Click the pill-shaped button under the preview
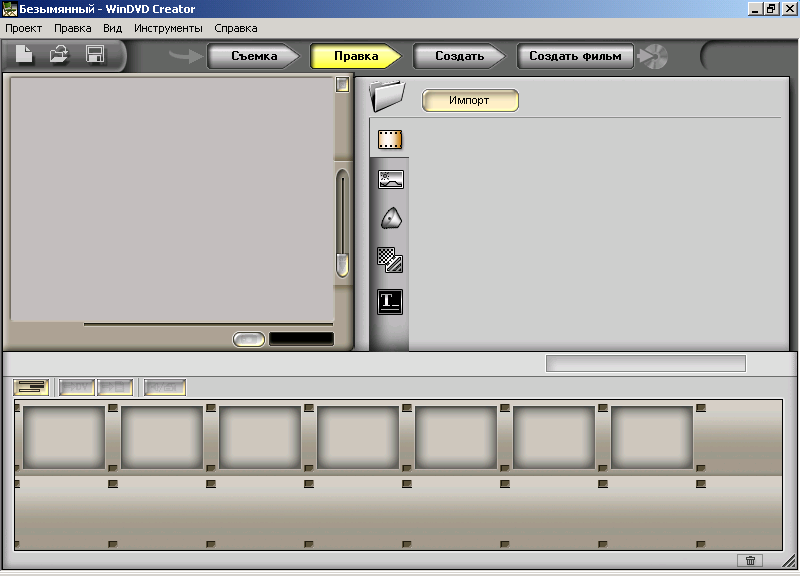Screen dimensions: 800x576 click(248, 339)
